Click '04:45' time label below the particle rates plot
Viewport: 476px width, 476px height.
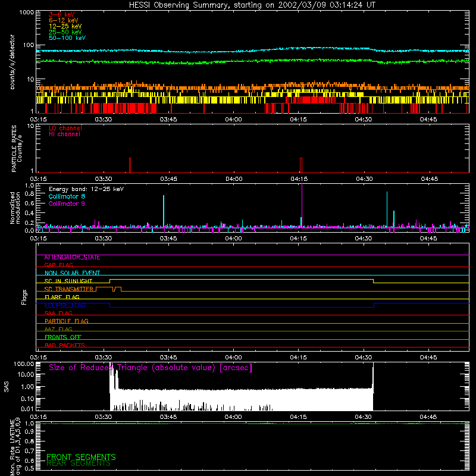(x=429, y=179)
